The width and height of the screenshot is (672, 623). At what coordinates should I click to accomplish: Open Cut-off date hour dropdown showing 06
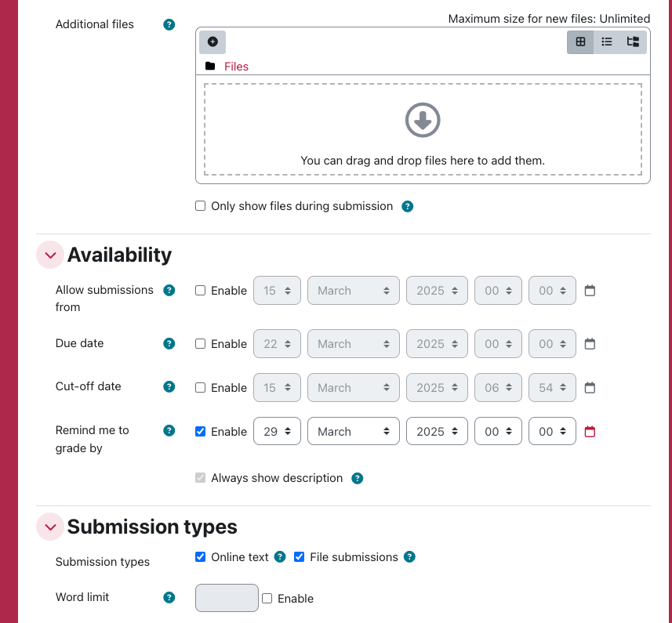point(498,387)
